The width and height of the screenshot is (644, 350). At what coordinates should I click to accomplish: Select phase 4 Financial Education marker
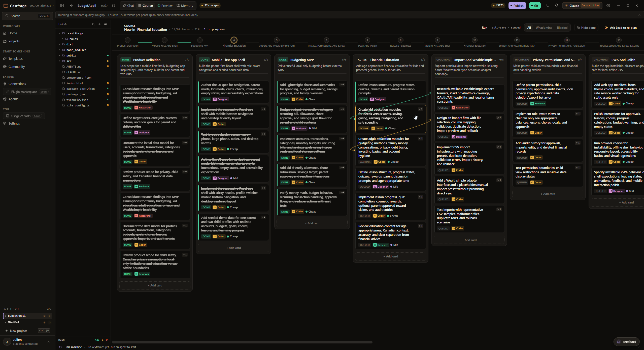(234, 40)
